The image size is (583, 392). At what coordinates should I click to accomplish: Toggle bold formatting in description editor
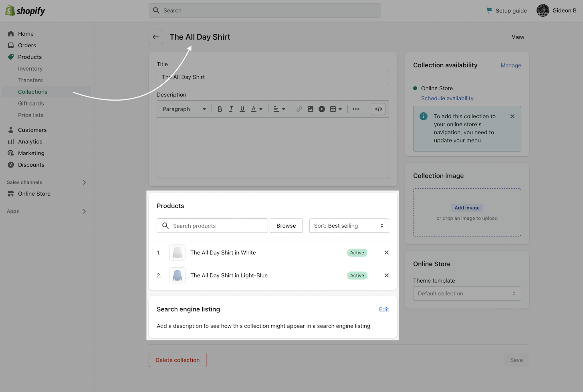tap(220, 109)
